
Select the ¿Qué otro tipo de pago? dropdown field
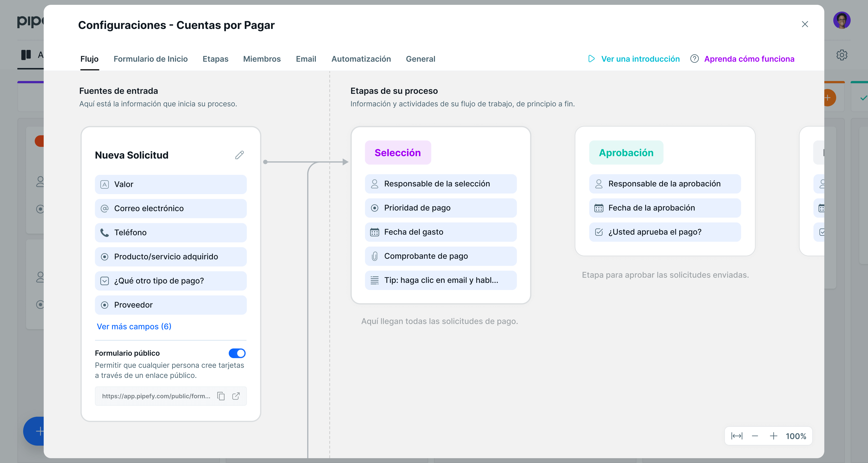pos(170,281)
